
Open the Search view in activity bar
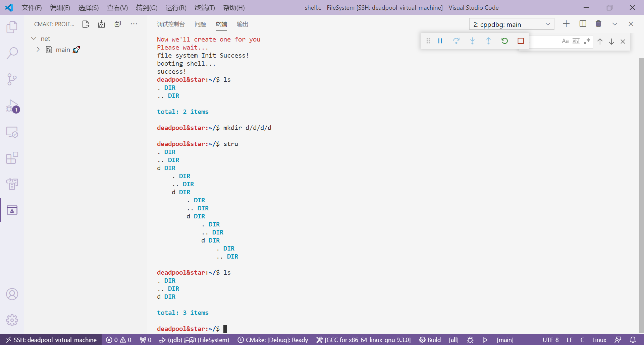point(12,53)
